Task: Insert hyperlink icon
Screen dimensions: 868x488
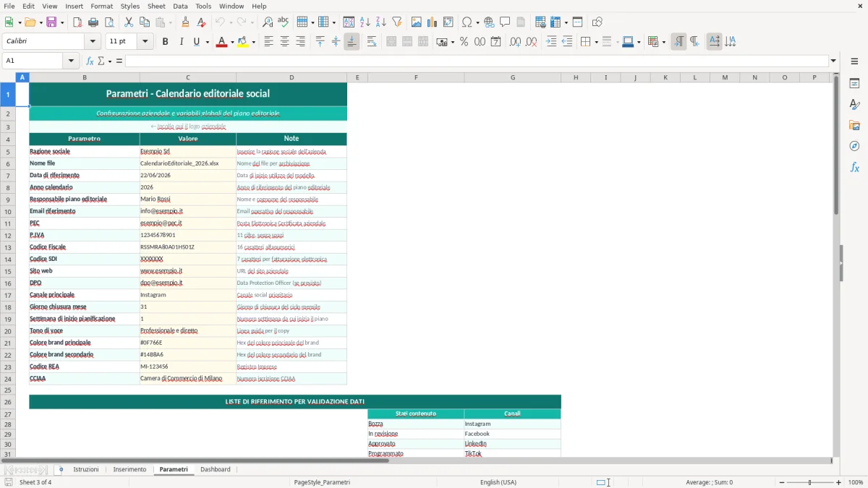Action: pos(489,22)
